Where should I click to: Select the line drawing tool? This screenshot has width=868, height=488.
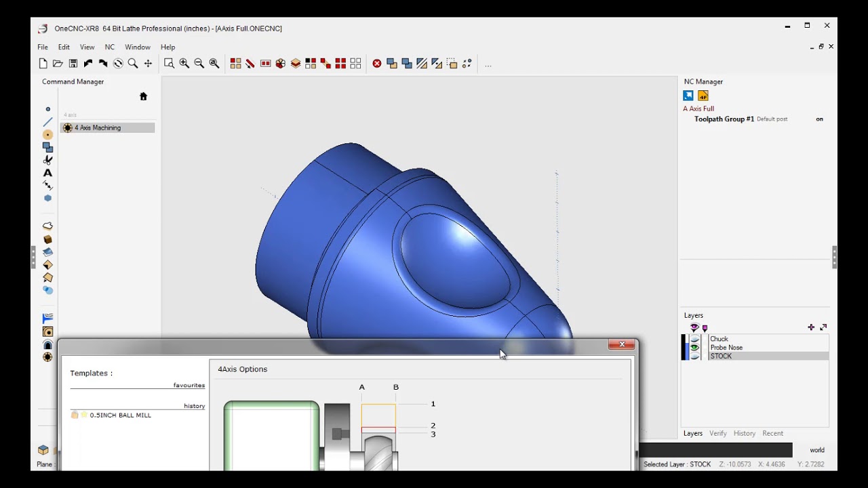pyautogui.click(x=47, y=122)
